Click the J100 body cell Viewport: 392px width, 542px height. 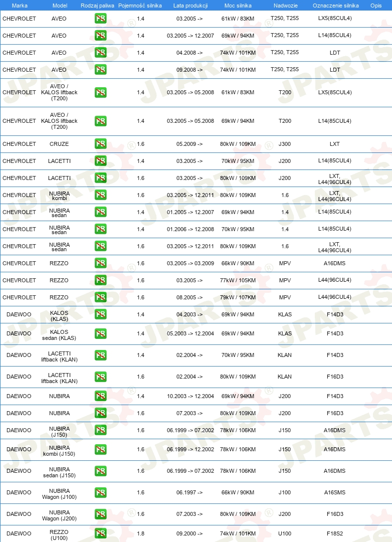point(285,492)
